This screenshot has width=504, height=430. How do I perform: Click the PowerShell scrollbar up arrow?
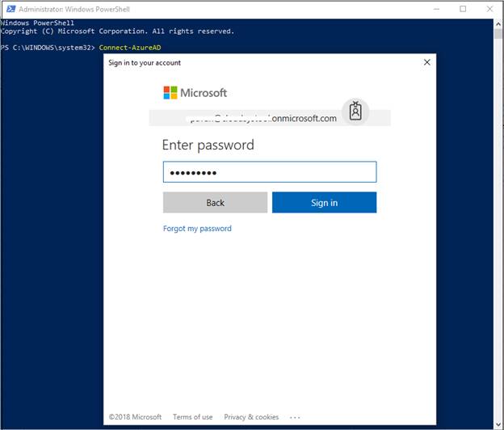[x=498, y=23]
